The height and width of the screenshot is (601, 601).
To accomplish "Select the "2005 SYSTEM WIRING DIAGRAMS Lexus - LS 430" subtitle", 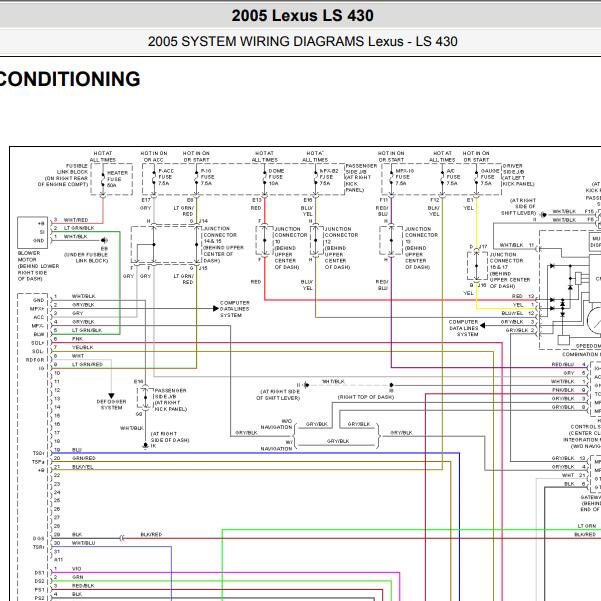I will click(x=302, y=41).
